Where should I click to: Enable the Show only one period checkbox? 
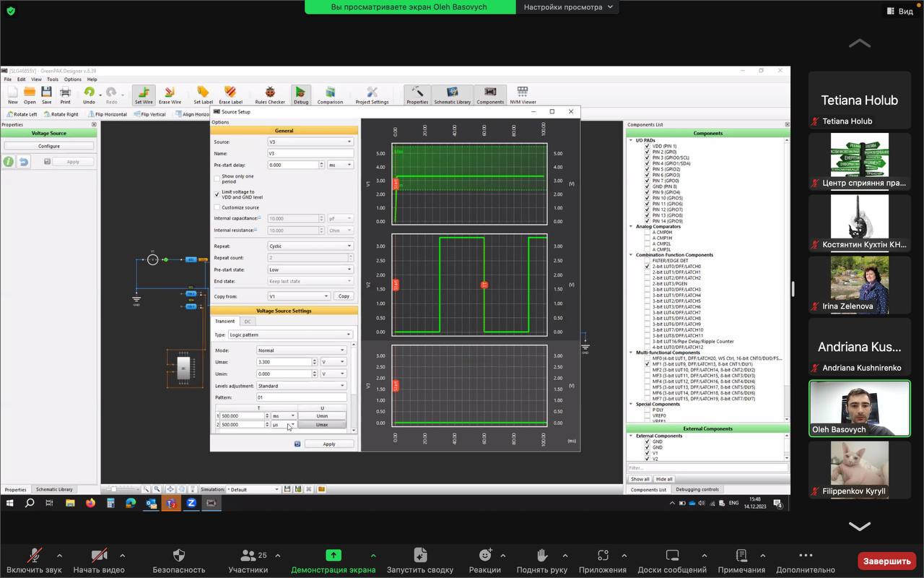coord(217,178)
